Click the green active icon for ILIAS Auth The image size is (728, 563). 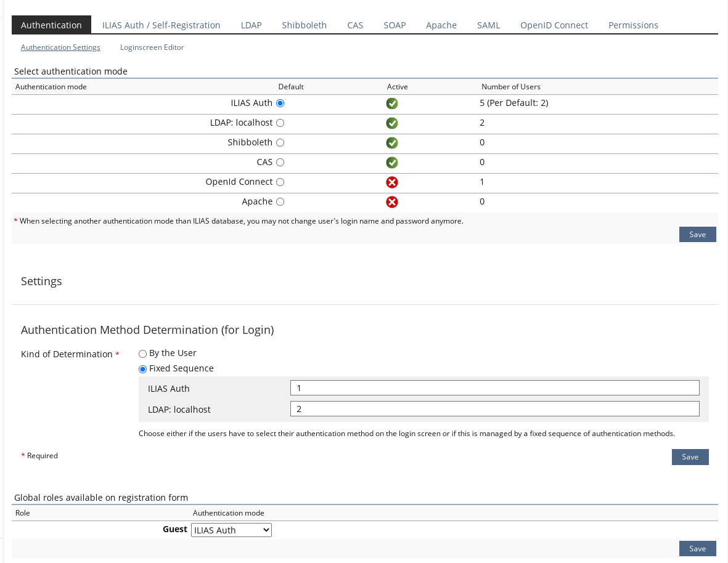391,103
